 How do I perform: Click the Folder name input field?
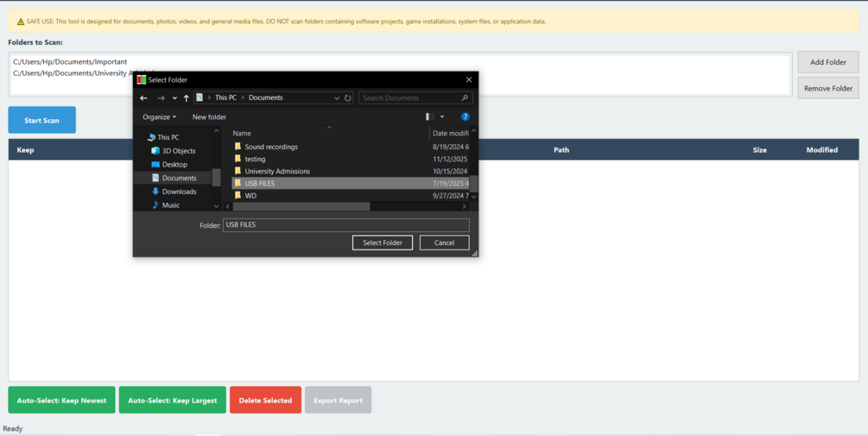click(x=346, y=225)
